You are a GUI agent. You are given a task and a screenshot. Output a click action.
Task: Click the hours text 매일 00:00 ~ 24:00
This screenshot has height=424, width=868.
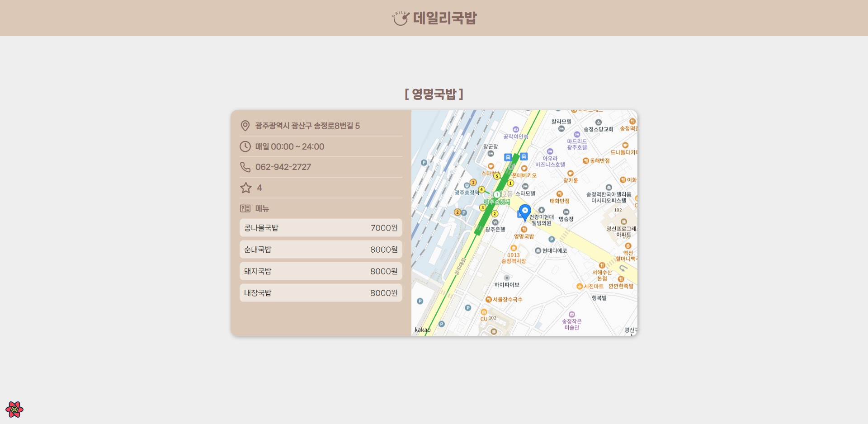pyautogui.click(x=290, y=146)
